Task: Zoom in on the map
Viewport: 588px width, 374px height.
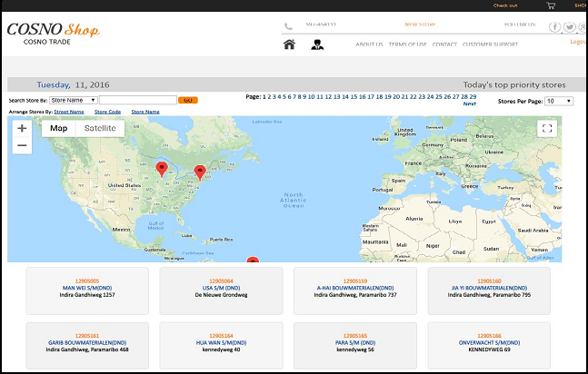Action: pos(22,128)
